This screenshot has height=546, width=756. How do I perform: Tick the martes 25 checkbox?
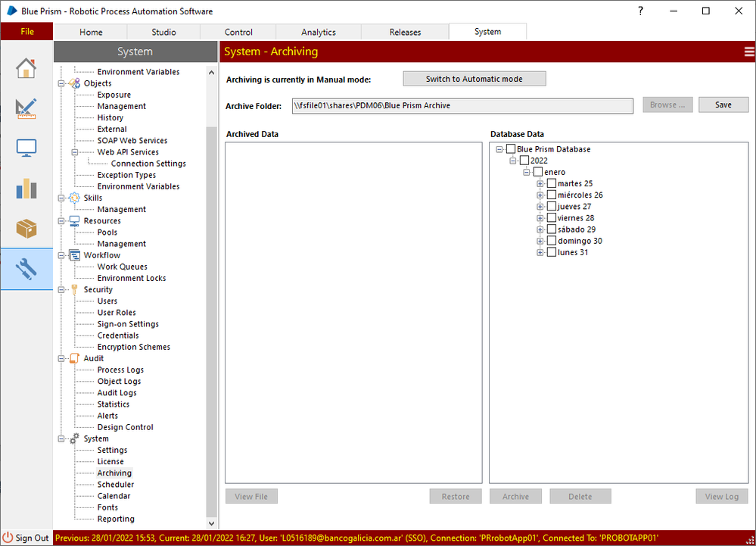[552, 183]
